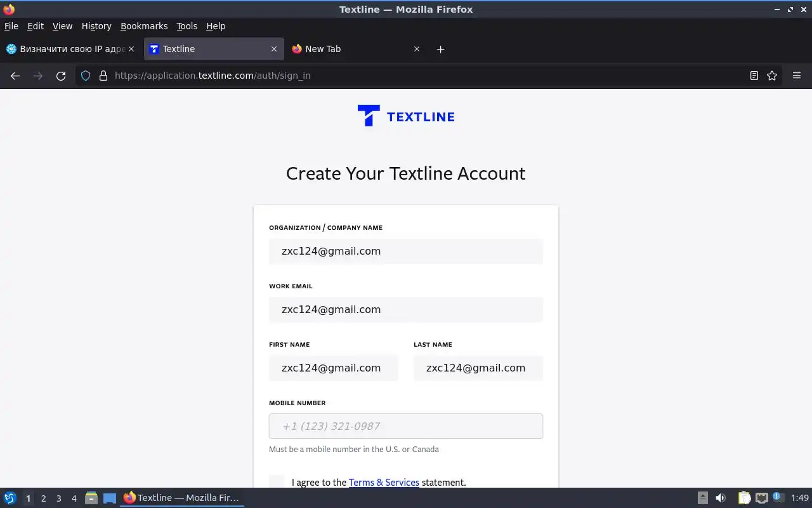Image resolution: width=812 pixels, height=508 pixels.
Task: Focus the First Name field
Action: click(334, 368)
